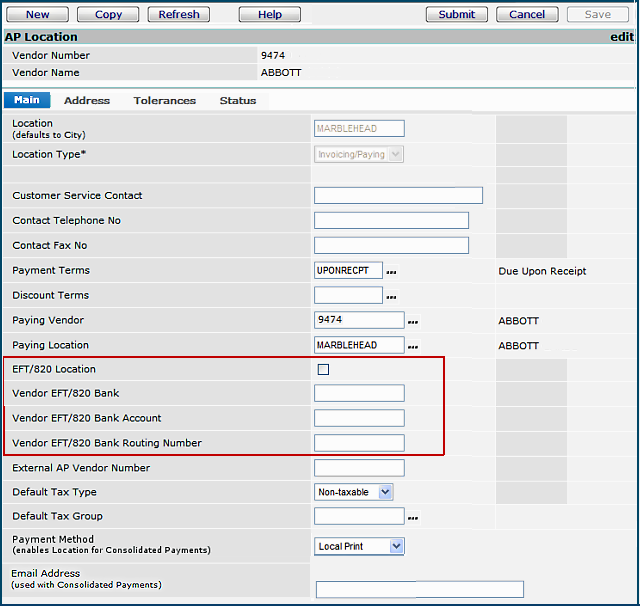The height and width of the screenshot is (606, 640).
Task: Open lookup dots beside Default Tax Group
Action: [x=413, y=518]
